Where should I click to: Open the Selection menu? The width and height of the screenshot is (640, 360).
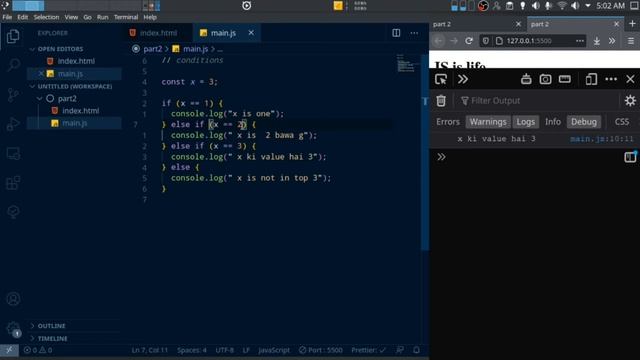[x=46, y=17]
